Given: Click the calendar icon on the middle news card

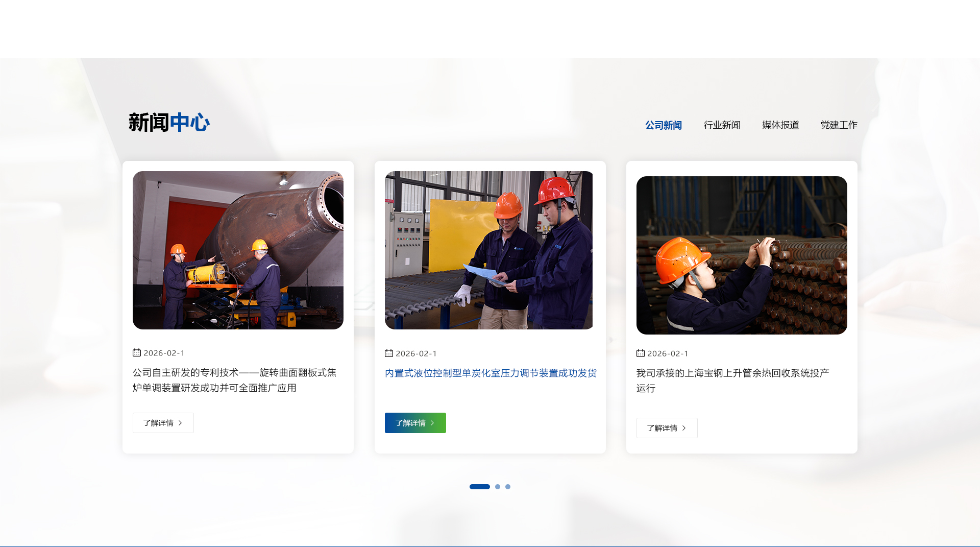Looking at the screenshot, I should click(x=389, y=353).
